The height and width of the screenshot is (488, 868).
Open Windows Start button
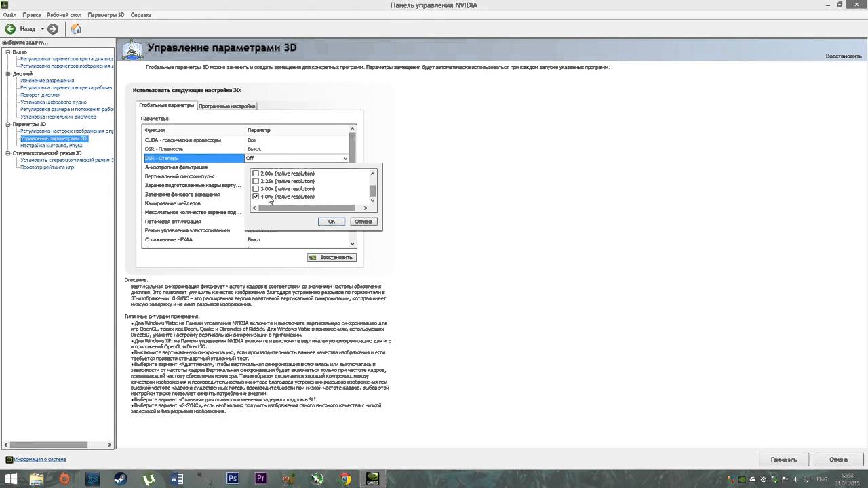click(x=11, y=479)
